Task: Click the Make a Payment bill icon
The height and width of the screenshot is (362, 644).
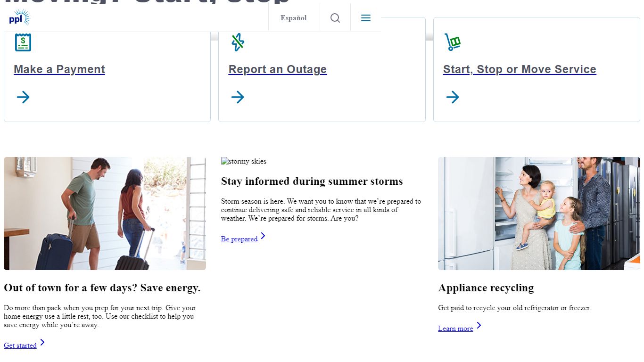Action: point(23,42)
